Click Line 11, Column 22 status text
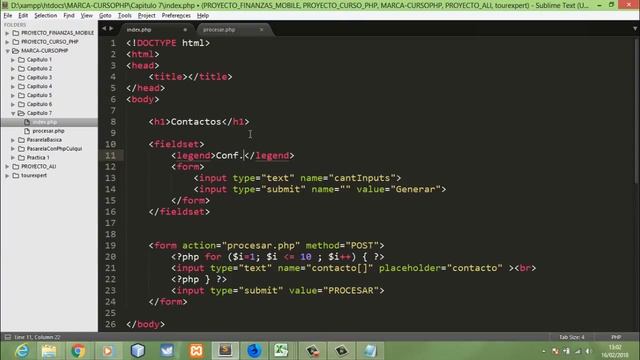 click(37, 337)
